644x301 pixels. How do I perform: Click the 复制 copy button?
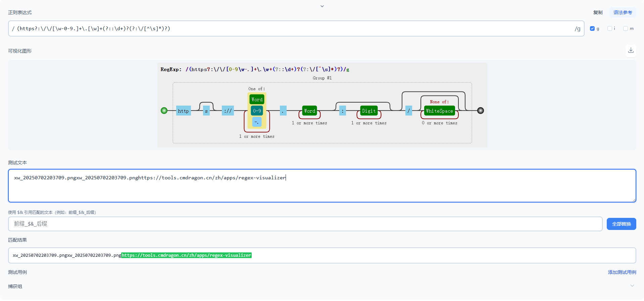598,12
